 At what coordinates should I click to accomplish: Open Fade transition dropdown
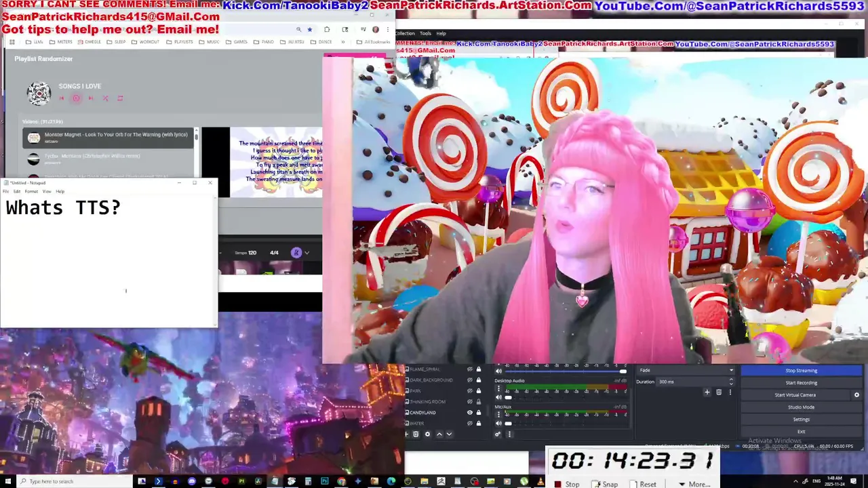[x=686, y=370]
